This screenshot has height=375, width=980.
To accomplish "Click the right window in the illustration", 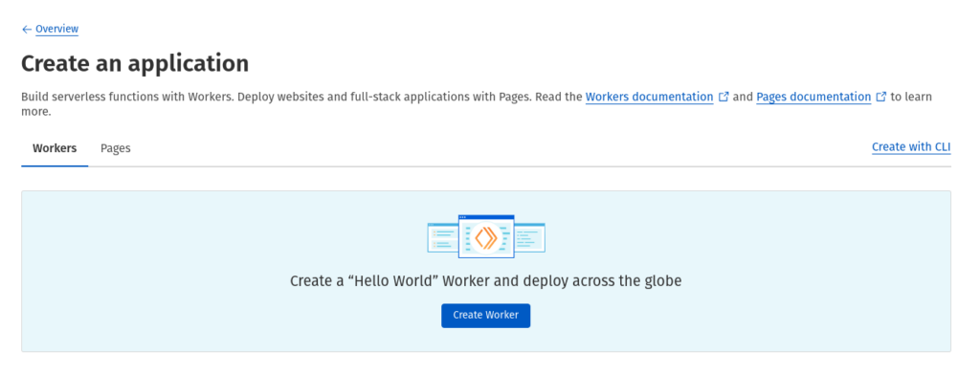I will click(529, 237).
